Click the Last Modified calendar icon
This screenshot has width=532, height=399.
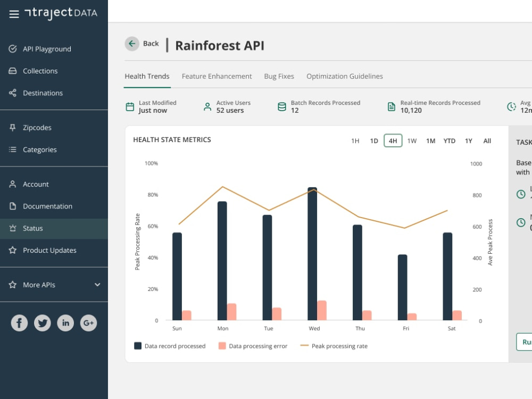130,107
